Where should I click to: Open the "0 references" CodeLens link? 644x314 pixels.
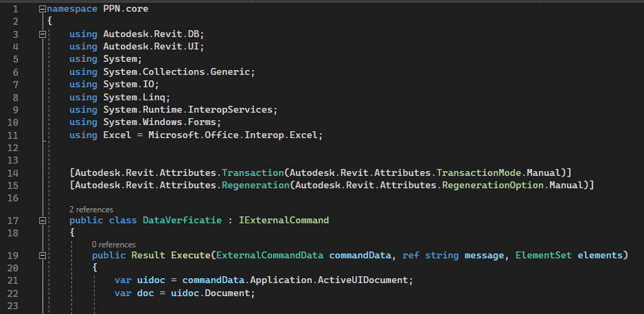[114, 245]
